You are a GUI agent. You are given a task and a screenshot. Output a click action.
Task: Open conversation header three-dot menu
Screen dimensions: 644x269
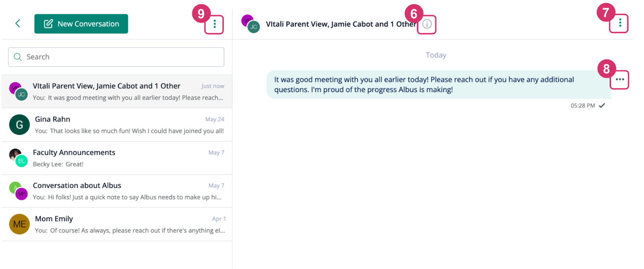pos(620,23)
